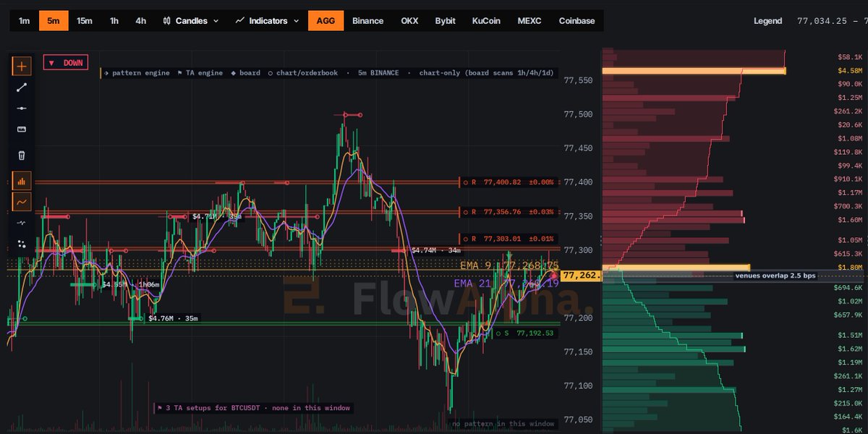Click the trash icon to delete drawings
The width and height of the screenshot is (868, 434).
click(x=22, y=155)
